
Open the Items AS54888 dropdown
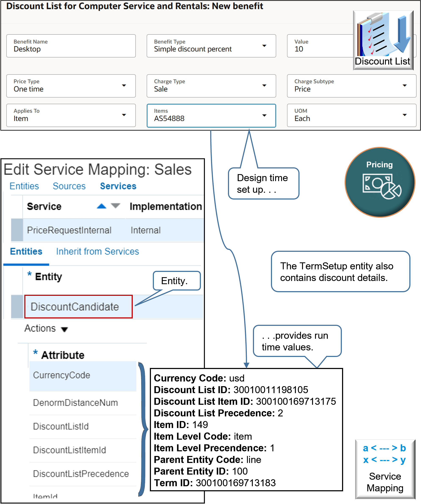264,116
